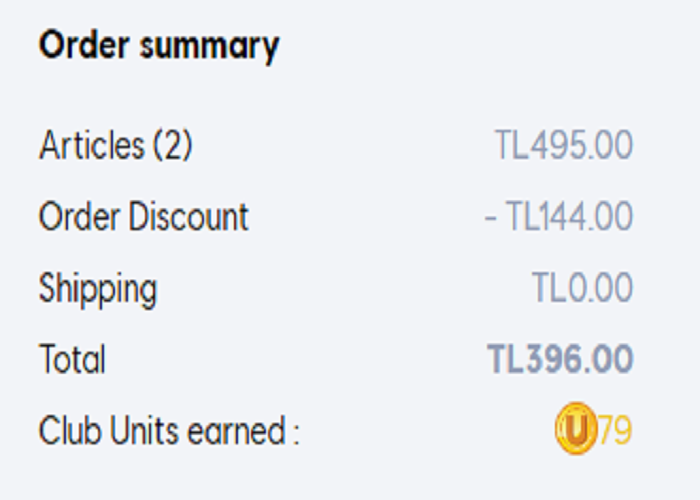The width and height of the screenshot is (700, 500).
Task: Click the colon after Club Units earned
Action: tap(296, 434)
